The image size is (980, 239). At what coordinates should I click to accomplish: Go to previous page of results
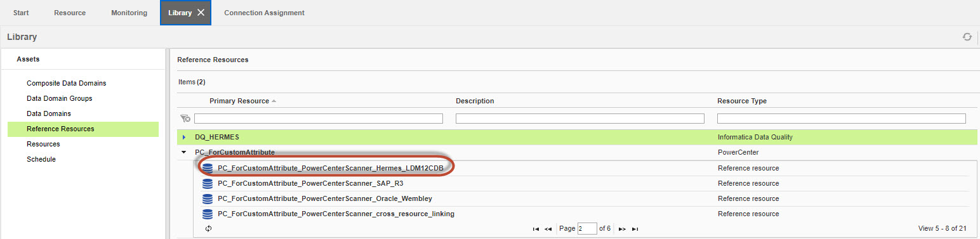(548, 229)
